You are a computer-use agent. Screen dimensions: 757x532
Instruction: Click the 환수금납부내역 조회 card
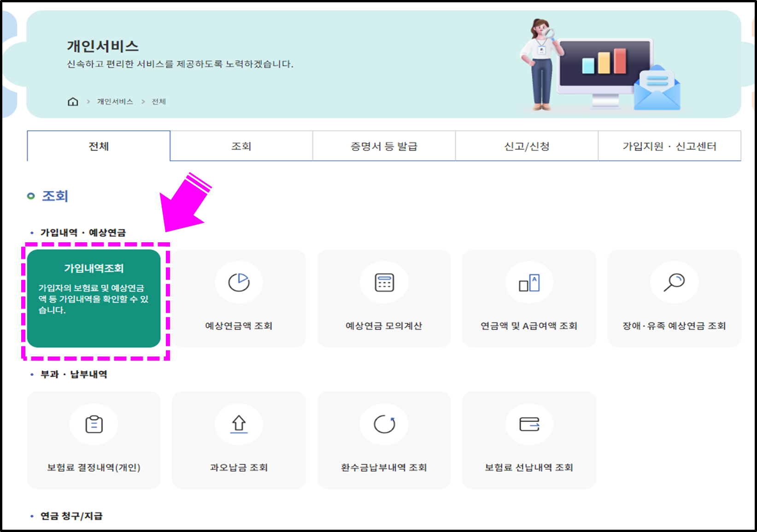[x=384, y=440]
